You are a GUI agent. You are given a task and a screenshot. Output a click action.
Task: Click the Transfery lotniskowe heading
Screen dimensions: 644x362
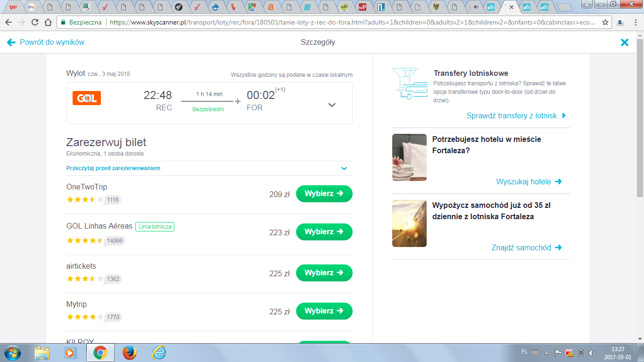[x=471, y=74]
